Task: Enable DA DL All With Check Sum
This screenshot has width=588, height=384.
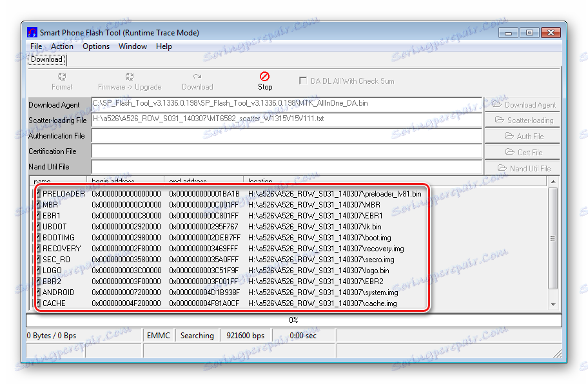Action: tap(302, 81)
